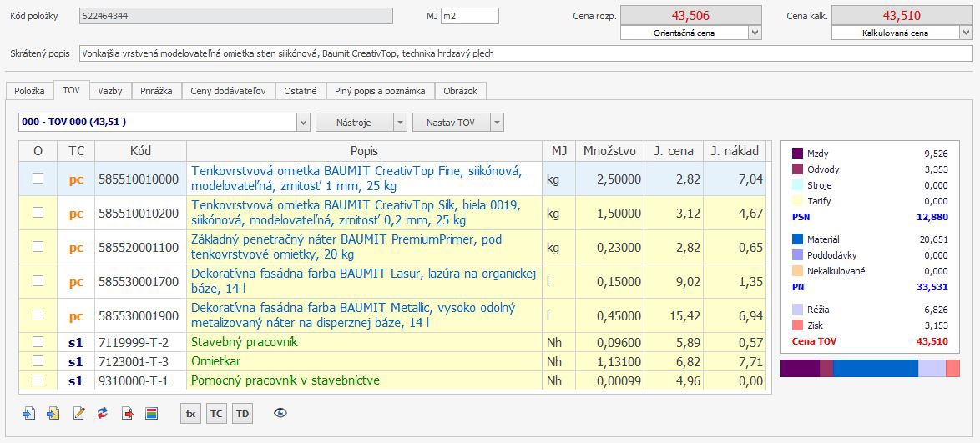This screenshot has width=980, height=443.
Task: Click the Nástroje button
Action: (x=355, y=123)
